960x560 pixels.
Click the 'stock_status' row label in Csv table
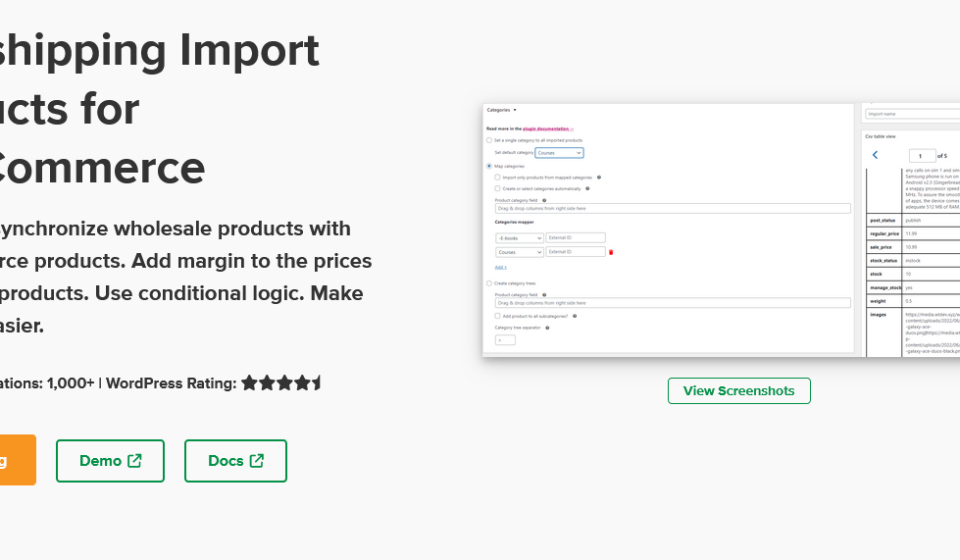[884, 261]
